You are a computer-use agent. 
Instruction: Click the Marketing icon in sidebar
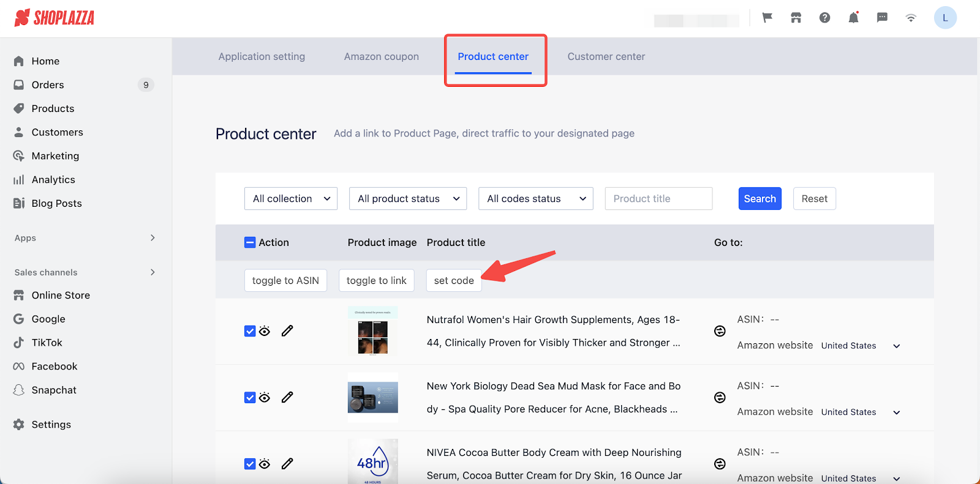click(x=19, y=156)
